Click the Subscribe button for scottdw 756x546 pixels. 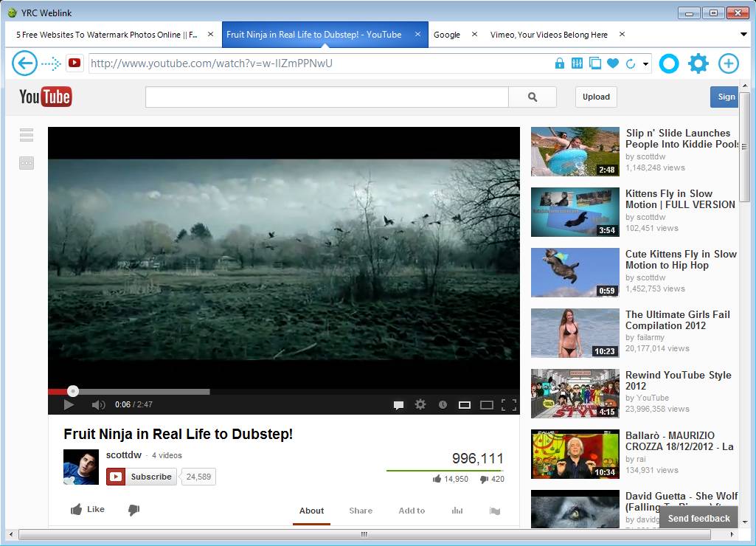[x=142, y=477]
